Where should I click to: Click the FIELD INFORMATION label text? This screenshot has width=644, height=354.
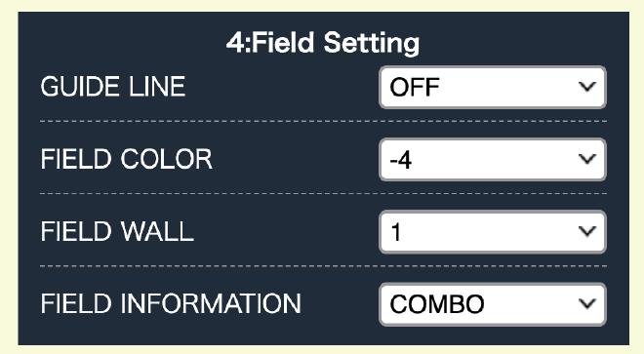pos(171,304)
